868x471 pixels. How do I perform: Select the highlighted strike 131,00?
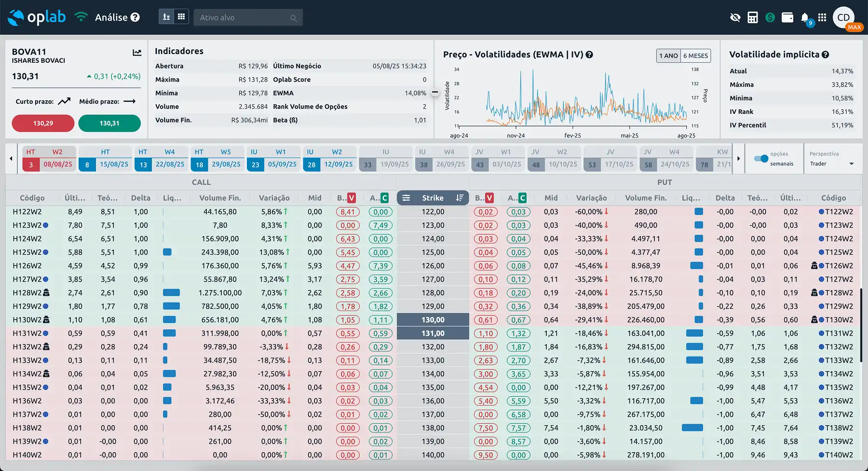(x=433, y=333)
